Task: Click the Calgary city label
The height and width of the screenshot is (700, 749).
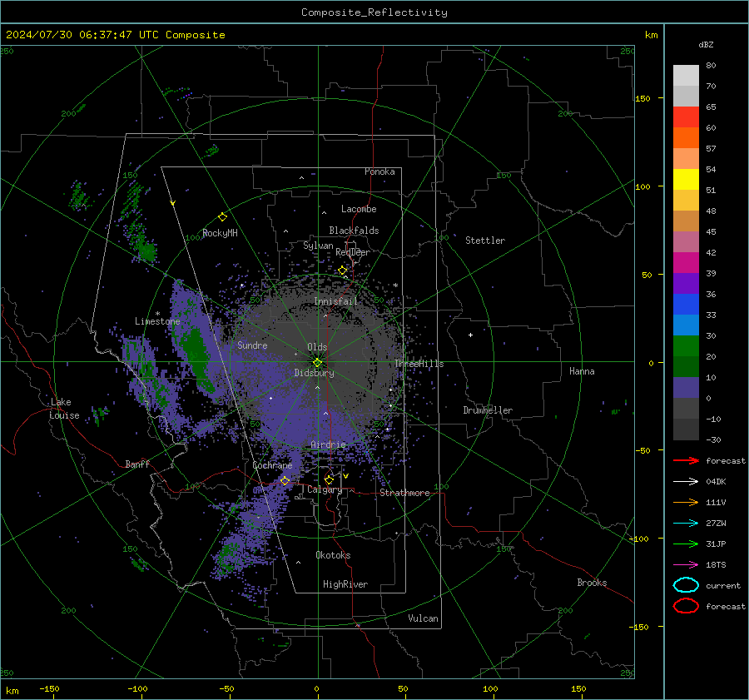Action: [x=325, y=489]
